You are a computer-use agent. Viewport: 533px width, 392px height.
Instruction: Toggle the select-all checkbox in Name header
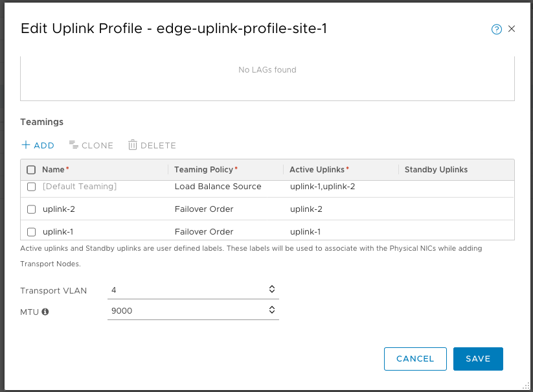31,170
